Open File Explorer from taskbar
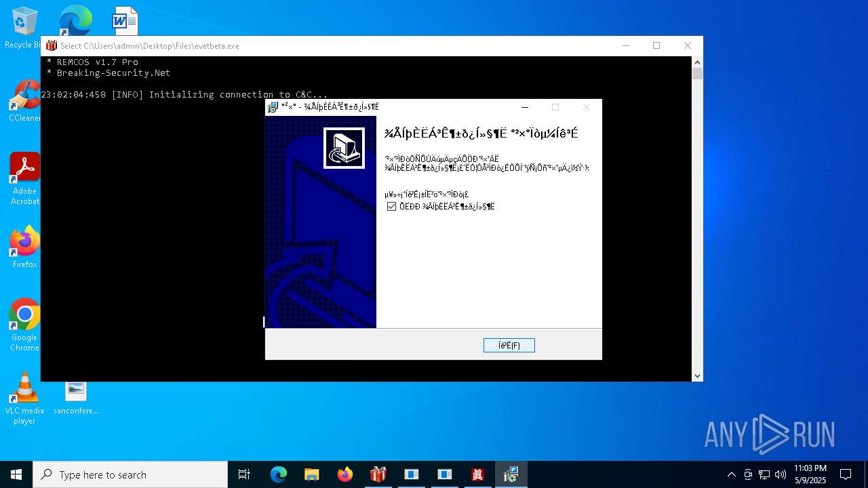Screen dimensions: 868x488 click(x=312, y=474)
